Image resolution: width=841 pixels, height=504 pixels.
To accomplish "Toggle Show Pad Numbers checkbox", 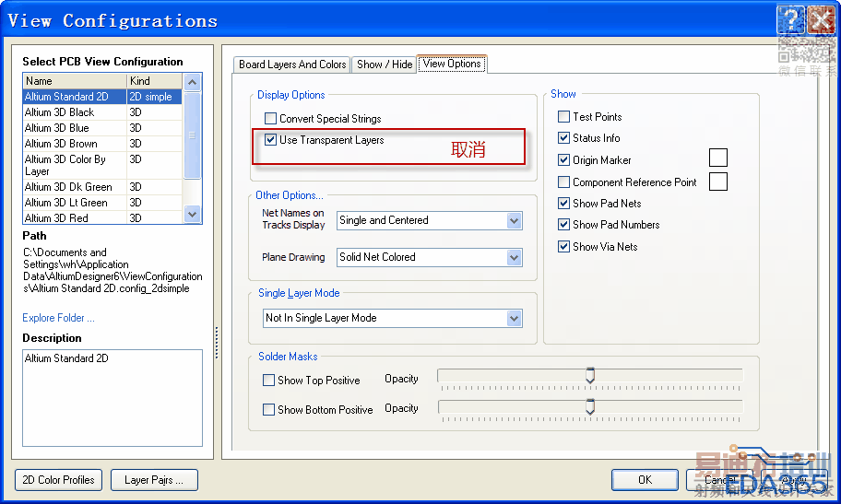I will (563, 225).
